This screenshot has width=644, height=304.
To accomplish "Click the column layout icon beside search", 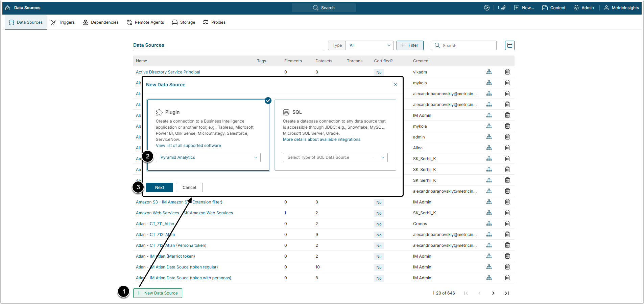I will 509,45.
